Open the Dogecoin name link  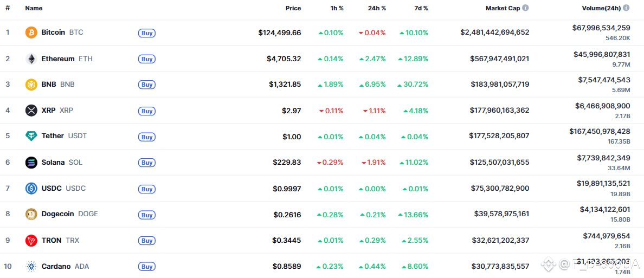(57, 214)
